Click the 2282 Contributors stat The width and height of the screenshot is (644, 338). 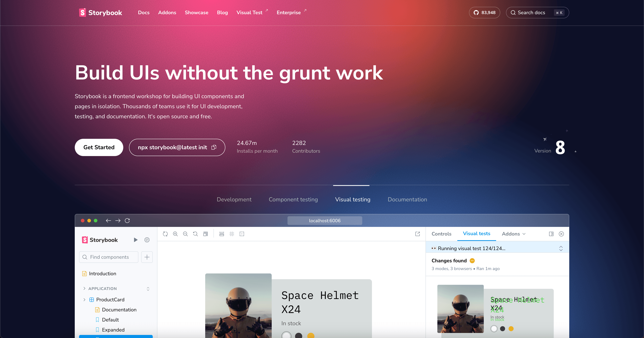pos(306,147)
